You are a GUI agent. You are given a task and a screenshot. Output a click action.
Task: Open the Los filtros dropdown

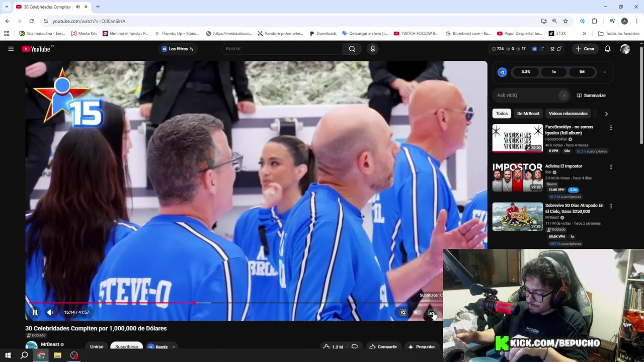(177, 49)
